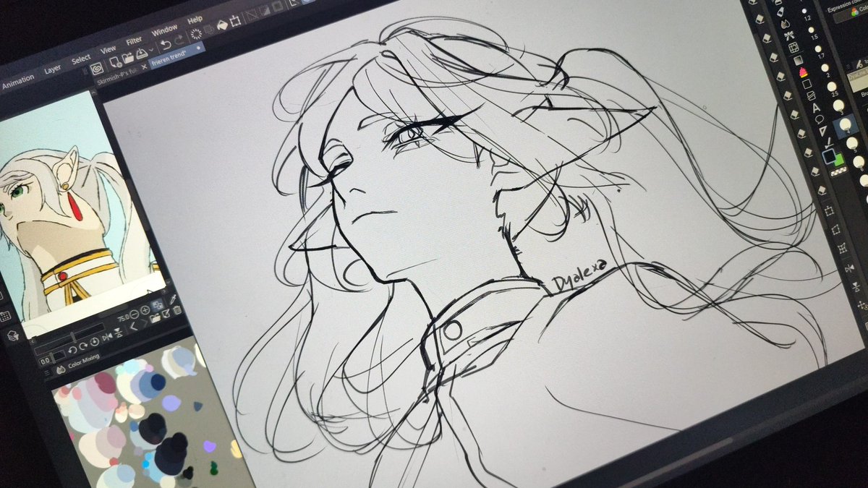Switch to the Skirmish-P's canvas tab

[117, 77]
